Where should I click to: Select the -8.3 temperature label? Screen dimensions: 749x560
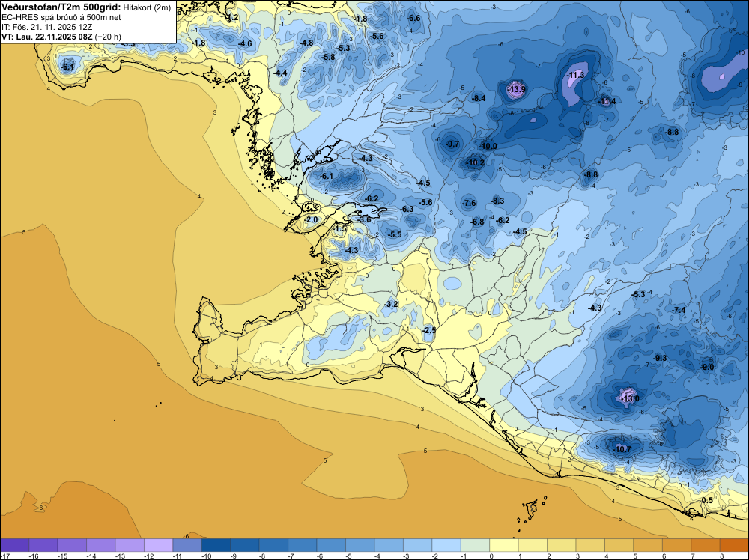[x=497, y=201]
